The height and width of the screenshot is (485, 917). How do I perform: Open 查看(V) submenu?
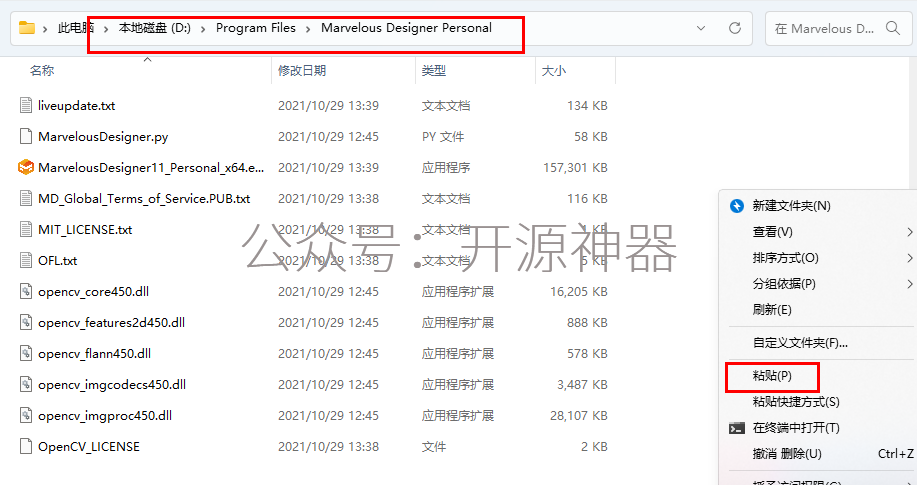tap(773, 232)
